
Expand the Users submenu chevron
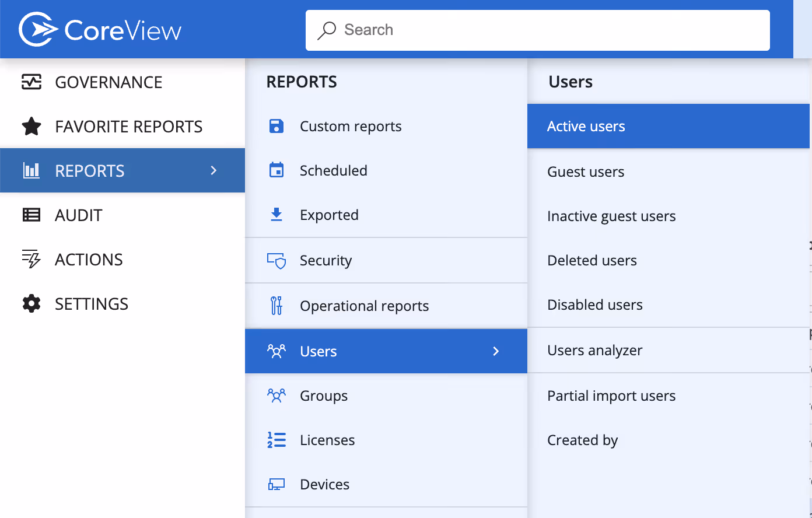[x=496, y=351]
